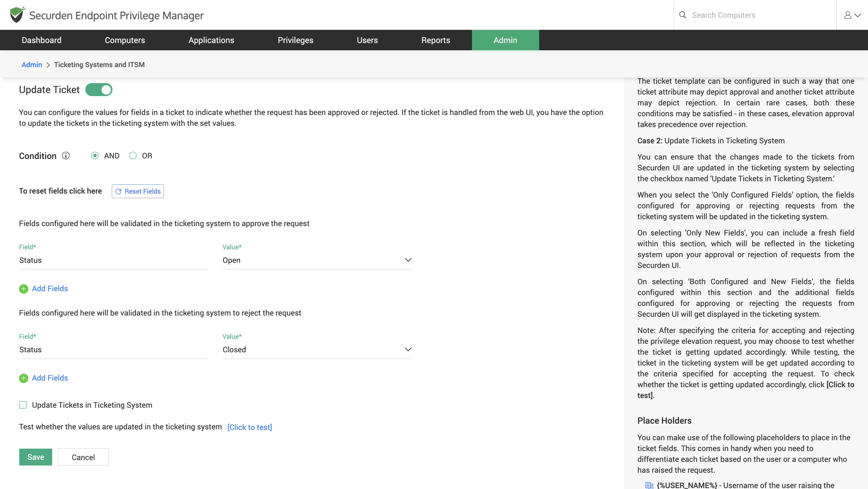Select the AND condition radio button

[x=95, y=155]
